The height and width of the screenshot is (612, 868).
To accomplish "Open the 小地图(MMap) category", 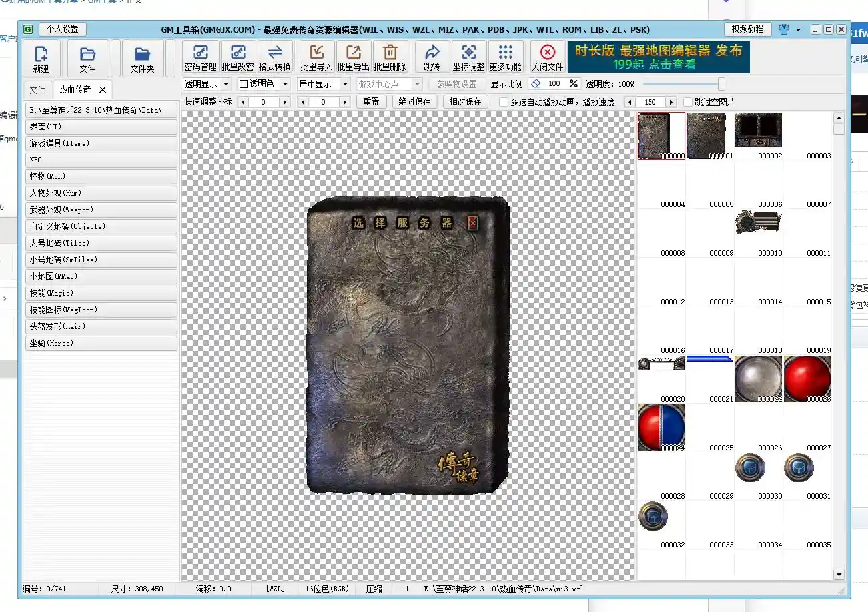I will [101, 276].
